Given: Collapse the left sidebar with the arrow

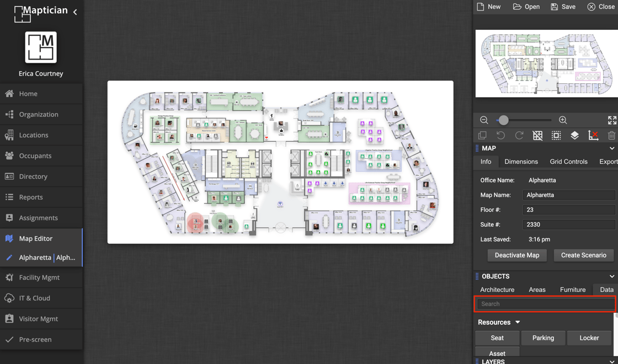Looking at the screenshot, I should [75, 12].
